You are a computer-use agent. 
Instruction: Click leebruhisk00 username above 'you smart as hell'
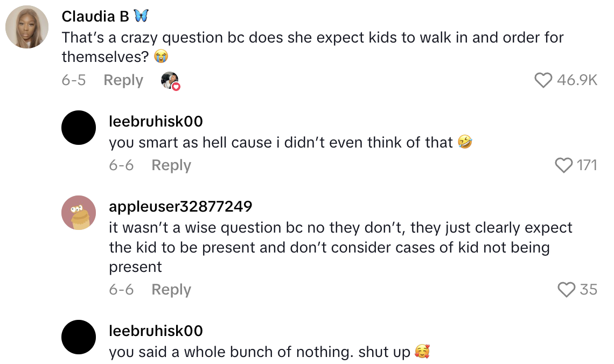[x=156, y=122]
